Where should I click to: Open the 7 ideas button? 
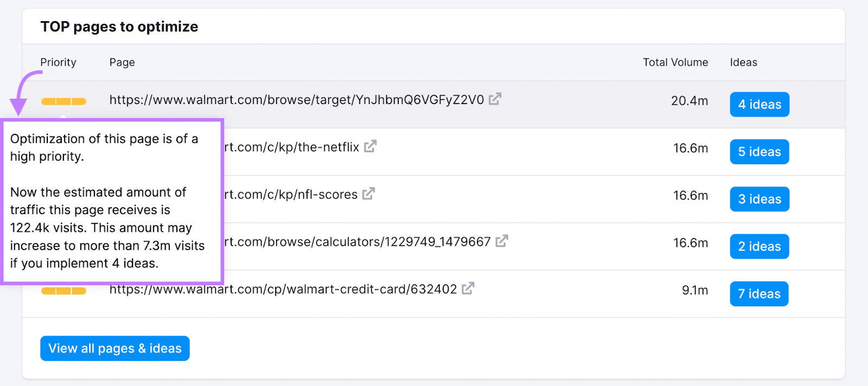tap(759, 294)
